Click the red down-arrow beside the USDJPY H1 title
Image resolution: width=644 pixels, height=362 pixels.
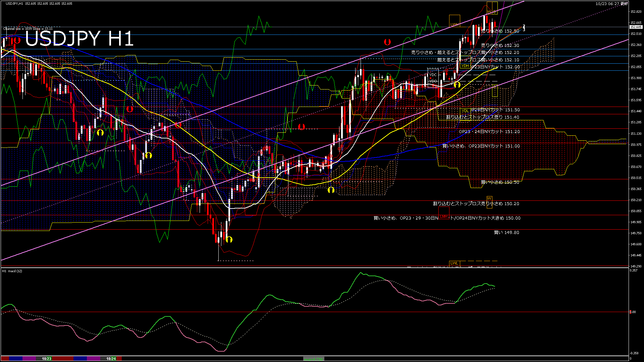17,41
